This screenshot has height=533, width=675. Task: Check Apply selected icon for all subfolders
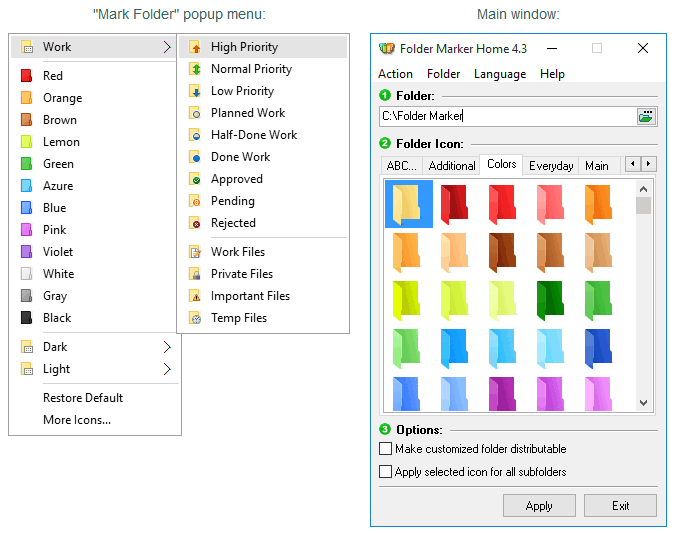click(x=385, y=471)
